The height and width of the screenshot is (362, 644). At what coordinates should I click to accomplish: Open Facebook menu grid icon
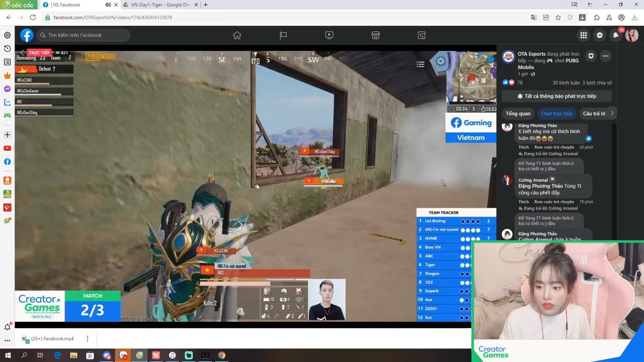pos(584,35)
